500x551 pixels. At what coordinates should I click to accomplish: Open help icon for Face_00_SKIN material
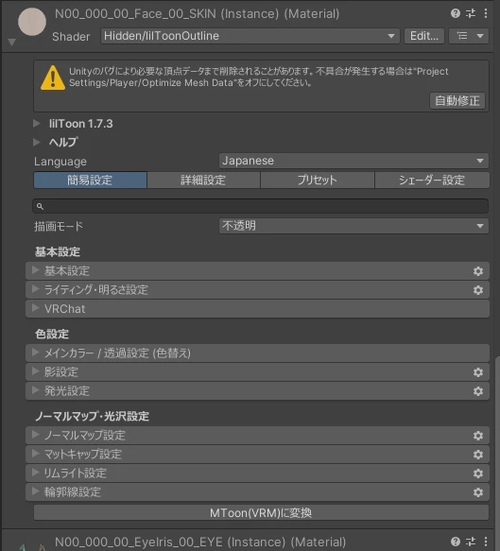point(455,13)
